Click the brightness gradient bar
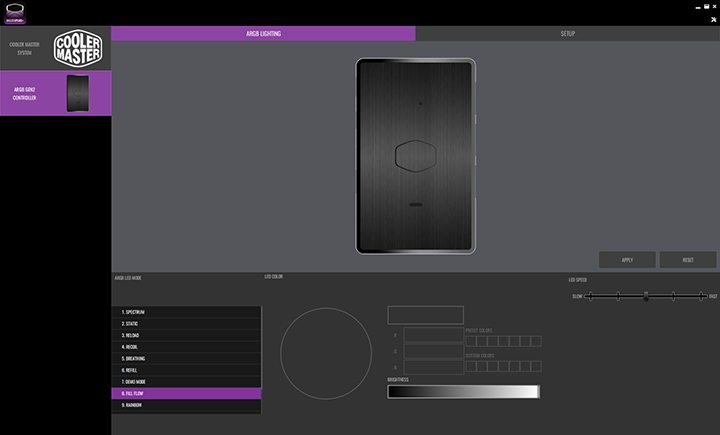 click(x=463, y=392)
